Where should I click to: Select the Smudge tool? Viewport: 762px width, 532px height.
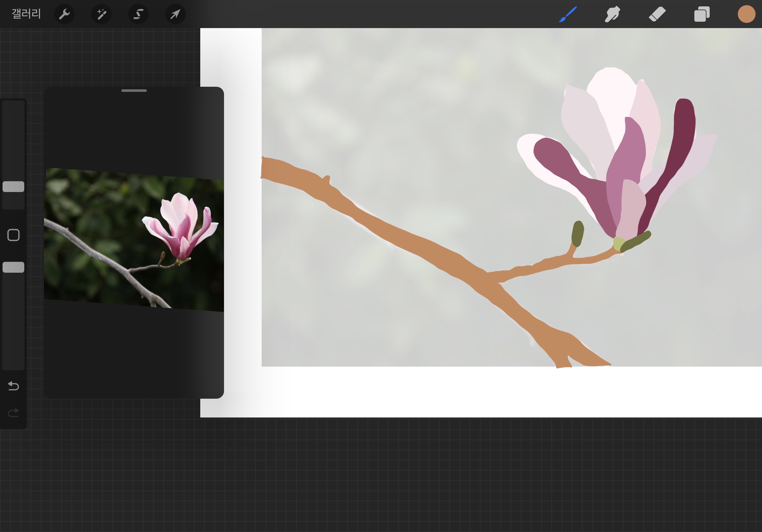coord(612,14)
